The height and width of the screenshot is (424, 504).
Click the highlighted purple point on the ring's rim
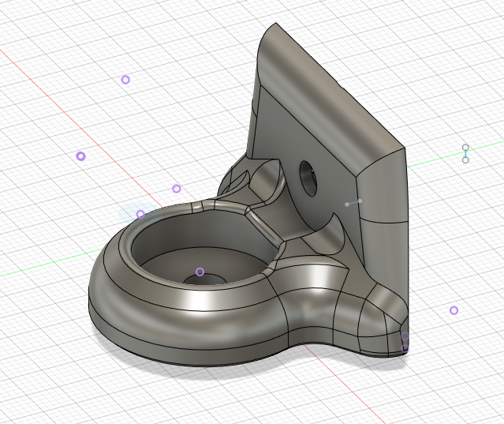[x=140, y=214]
